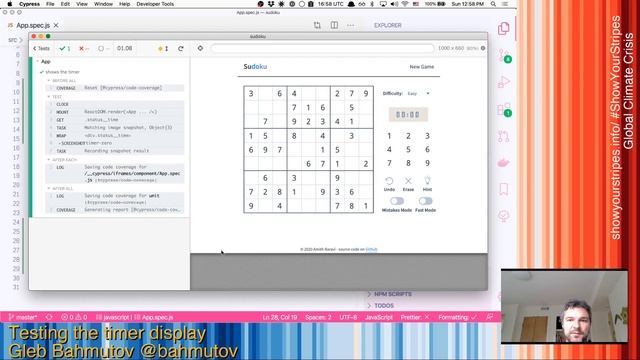Open the selector playground crosshair icon

(x=200, y=48)
